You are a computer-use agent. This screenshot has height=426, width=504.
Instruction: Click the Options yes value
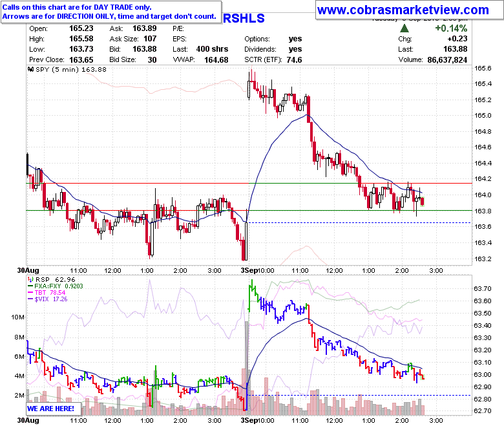point(295,39)
